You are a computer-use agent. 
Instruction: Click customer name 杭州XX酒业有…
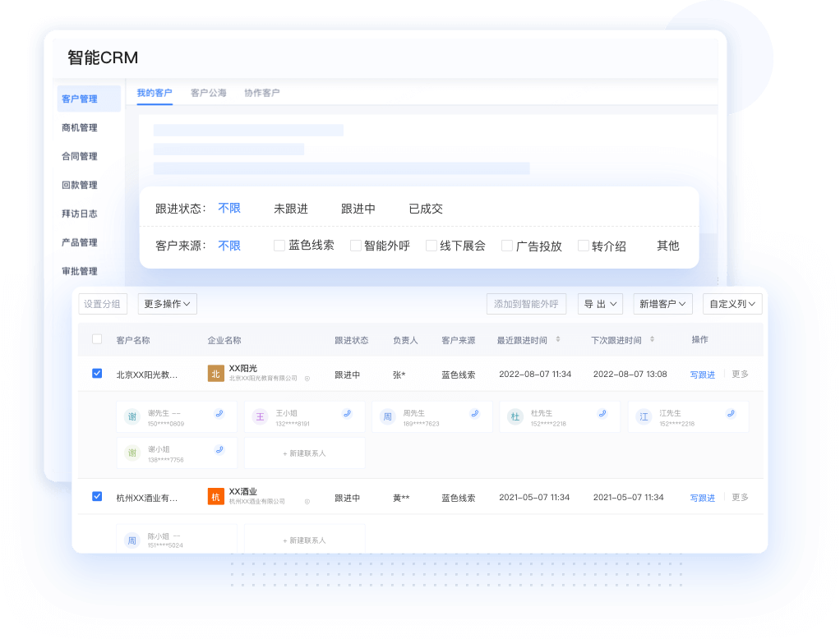pos(147,498)
